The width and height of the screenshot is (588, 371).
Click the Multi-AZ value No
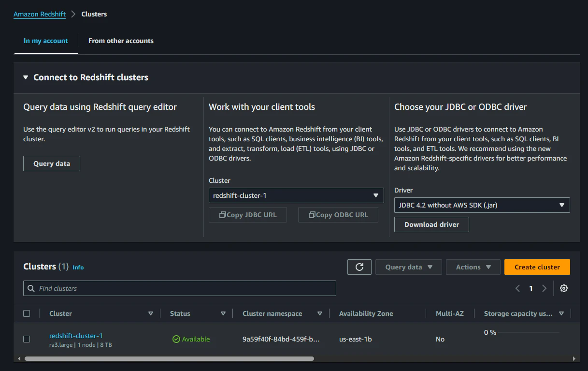[440, 339]
